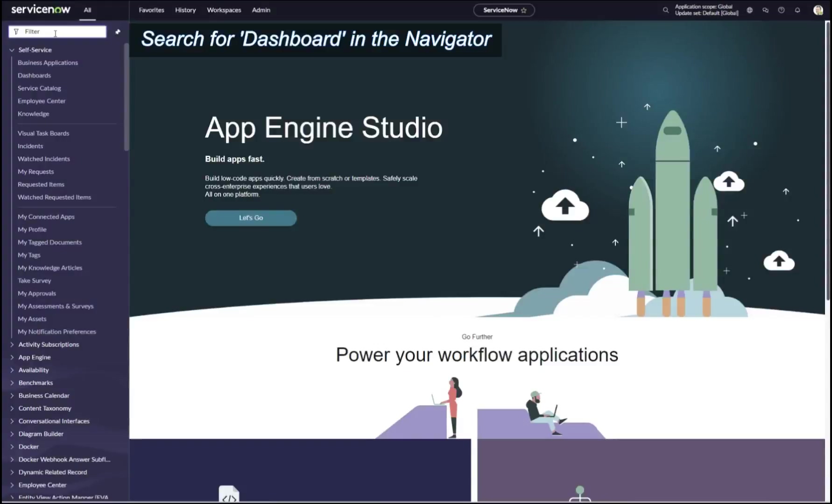
Task: Open the chat conversations icon
Action: tap(765, 10)
